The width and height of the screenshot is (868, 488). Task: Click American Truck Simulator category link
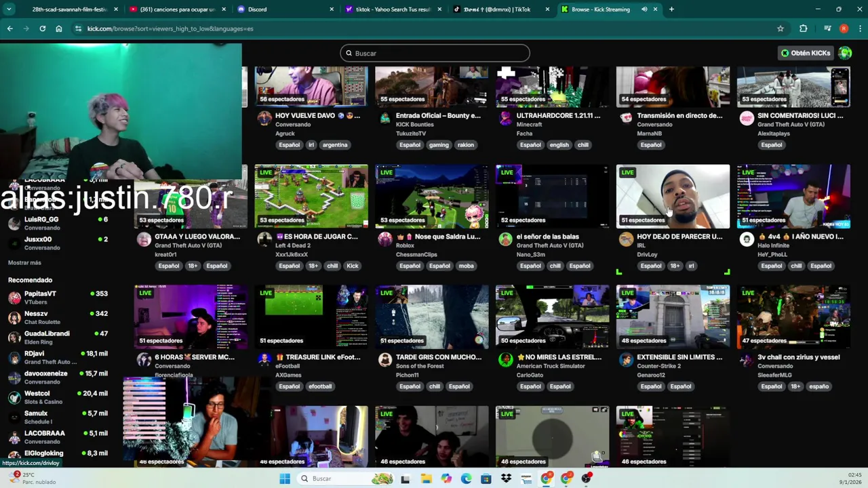551,366
